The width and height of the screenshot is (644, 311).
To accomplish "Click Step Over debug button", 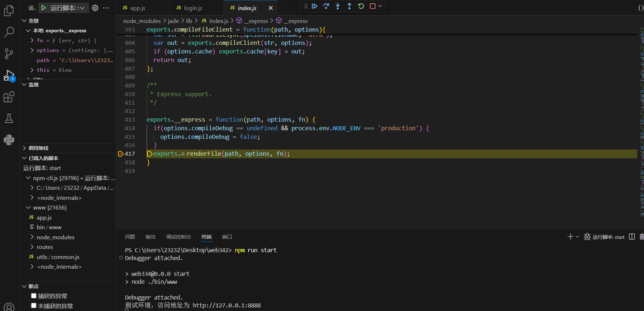I will (326, 6).
